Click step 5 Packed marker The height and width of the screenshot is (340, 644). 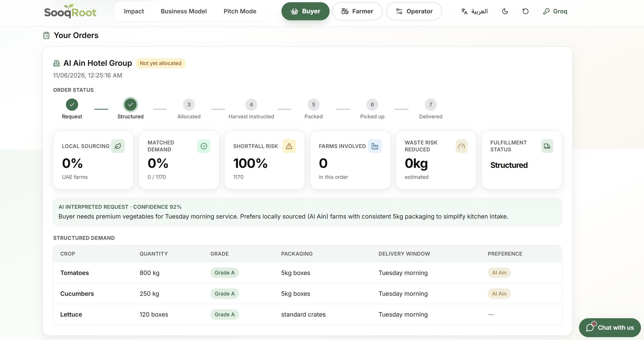click(313, 104)
